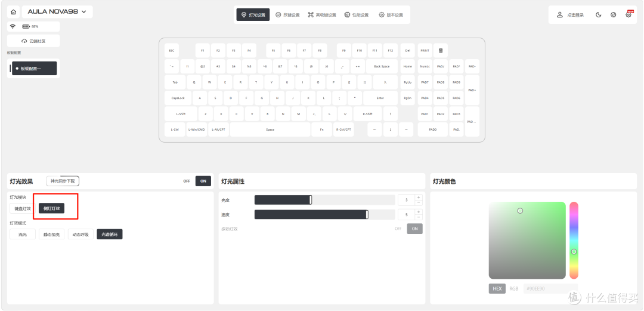The image size is (644, 311).
Task: Toggle dark mode moon icon
Action: (599, 15)
